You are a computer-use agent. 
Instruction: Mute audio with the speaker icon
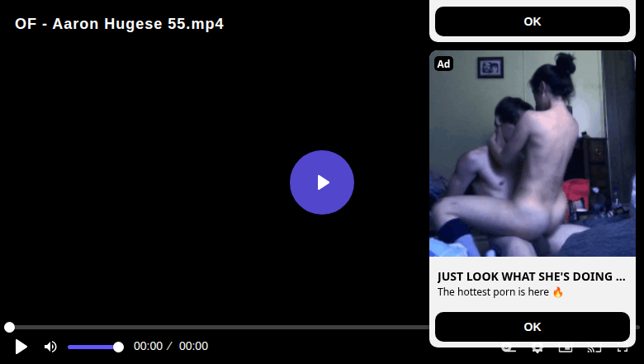click(x=50, y=347)
